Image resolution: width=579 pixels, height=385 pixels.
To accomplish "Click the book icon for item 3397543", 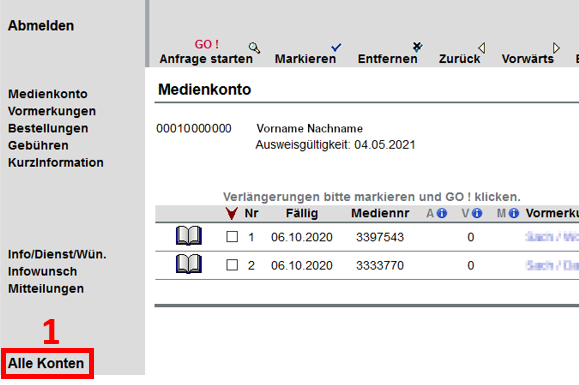I will coord(189,236).
